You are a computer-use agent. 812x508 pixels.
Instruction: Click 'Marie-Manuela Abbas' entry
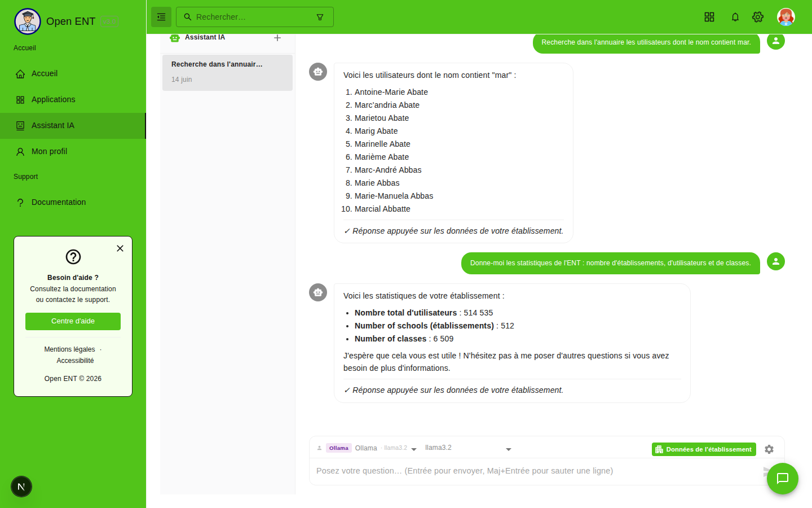point(394,196)
